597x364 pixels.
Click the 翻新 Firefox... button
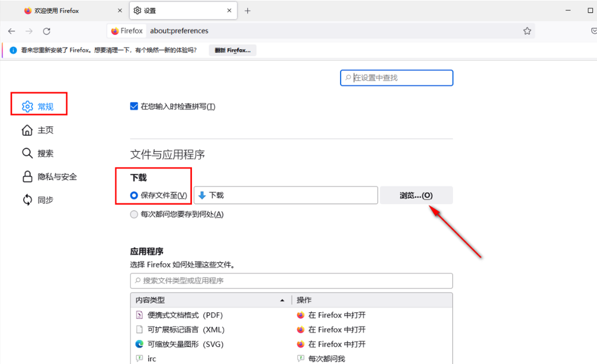233,50
